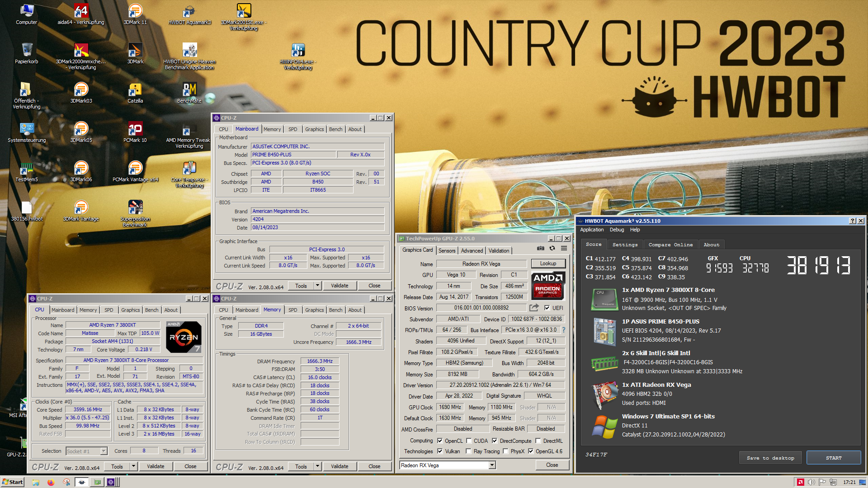The width and height of the screenshot is (868, 488).
Task: Launch the HWiNFO64.exe shortcut
Action: pyautogui.click(x=298, y=56)
